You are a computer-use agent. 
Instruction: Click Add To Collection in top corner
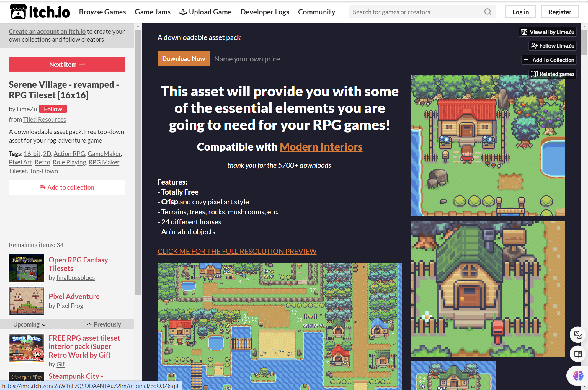click(x=549, y=60)
